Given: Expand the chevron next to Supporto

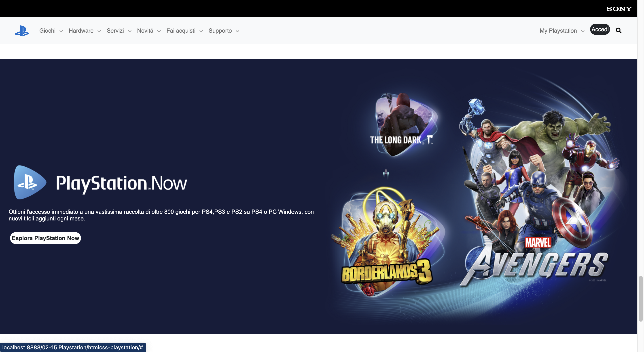Looking at the screenshot, I should point(237,31).
